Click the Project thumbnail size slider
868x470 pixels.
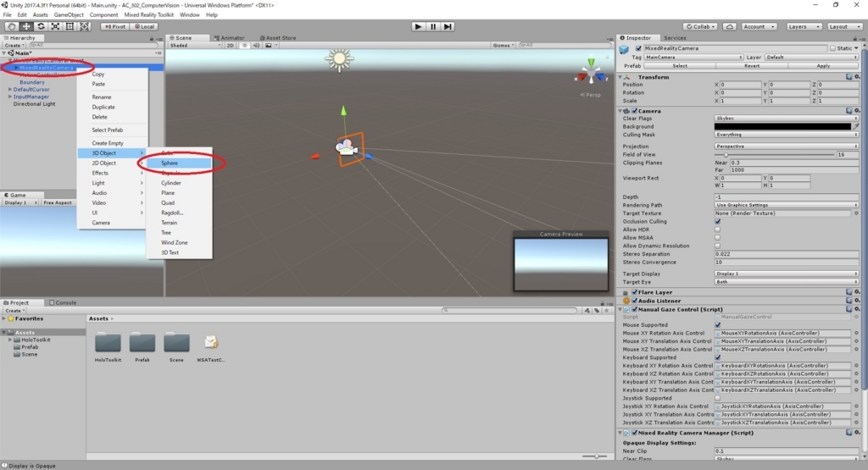click(x=596, y=456)
